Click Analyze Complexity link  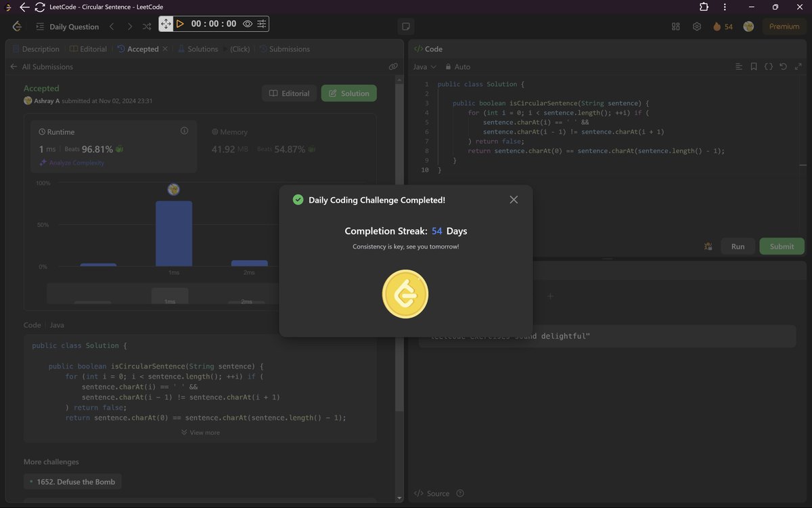click(72, 163)
